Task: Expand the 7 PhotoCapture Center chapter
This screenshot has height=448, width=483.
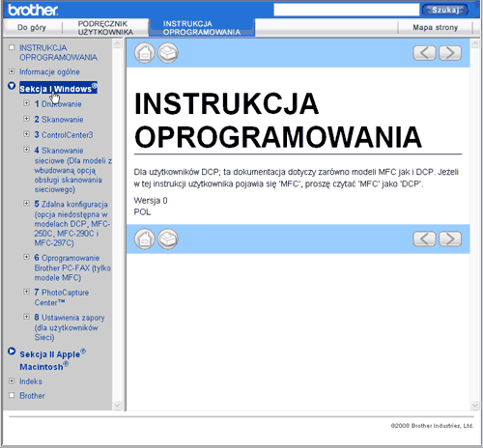Action: pyautogui.click(x=27, y=292)
